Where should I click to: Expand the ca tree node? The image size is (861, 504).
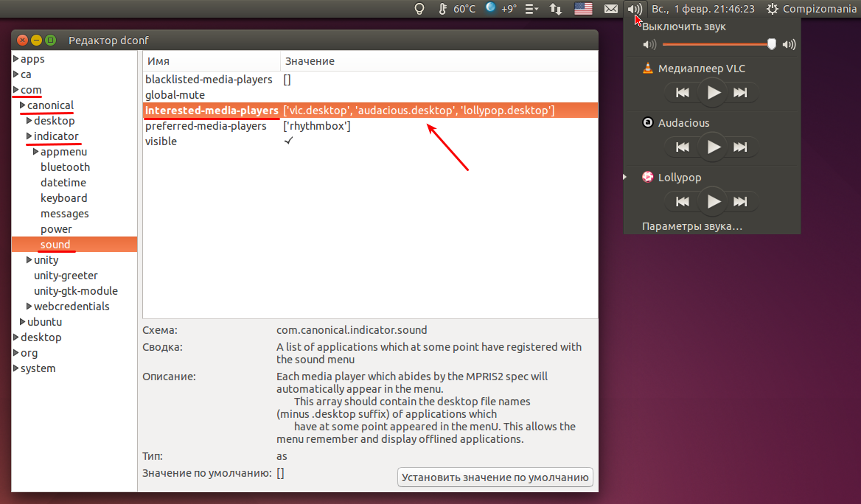click(x=16, y=74)
